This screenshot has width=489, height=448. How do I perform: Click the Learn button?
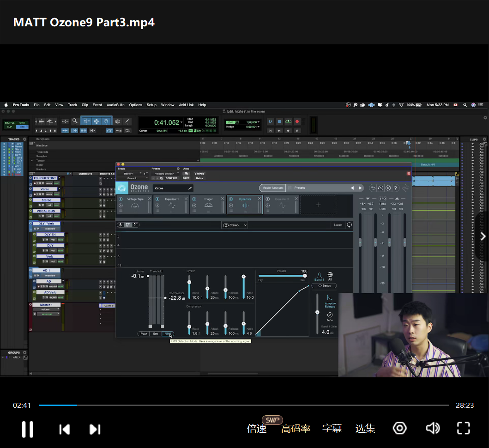(x=338, y=225)
